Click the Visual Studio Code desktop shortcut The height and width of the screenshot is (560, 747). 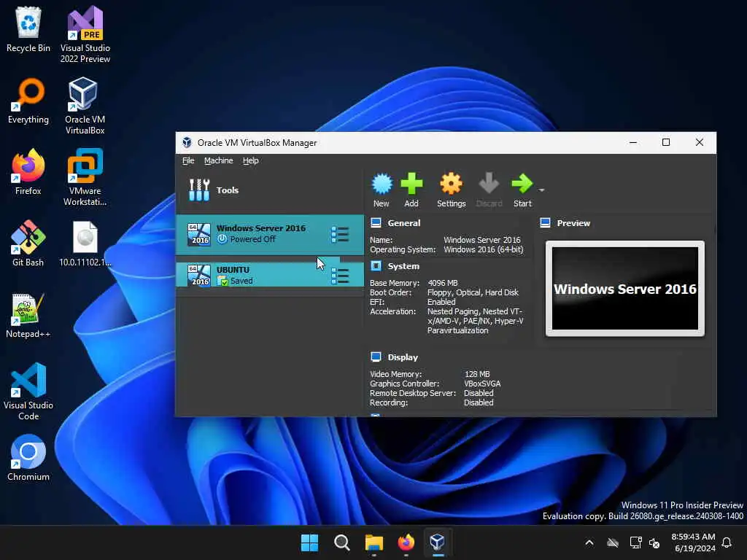click(28, 392)
